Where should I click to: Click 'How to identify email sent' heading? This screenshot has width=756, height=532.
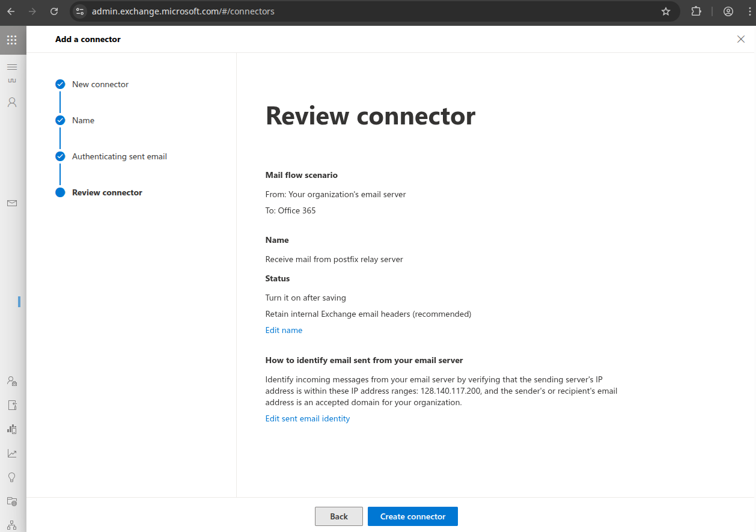coord(364,360)
